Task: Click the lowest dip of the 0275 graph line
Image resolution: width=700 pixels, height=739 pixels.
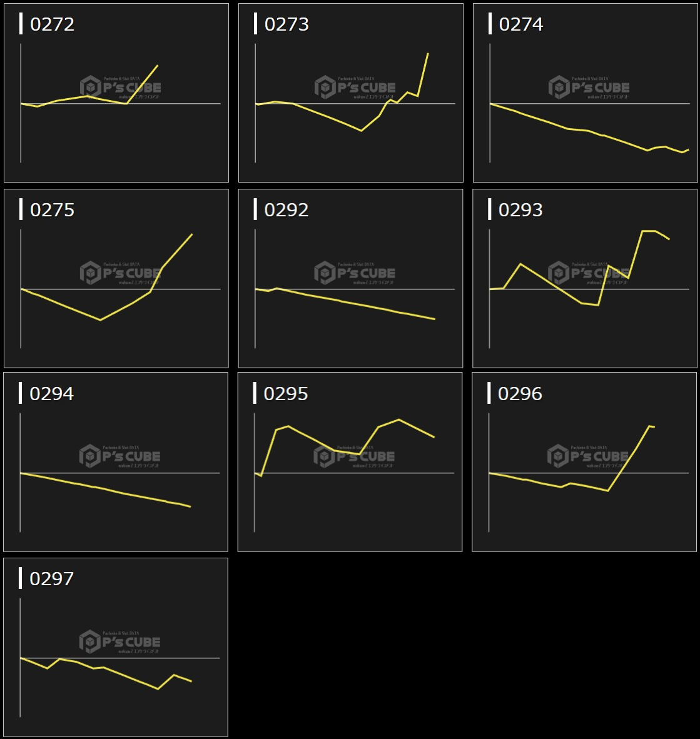Action: [x=100, y=320]
